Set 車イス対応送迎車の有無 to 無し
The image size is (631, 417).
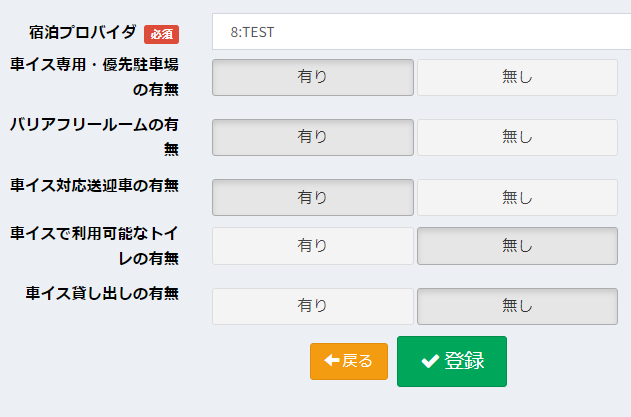[517, 197]
